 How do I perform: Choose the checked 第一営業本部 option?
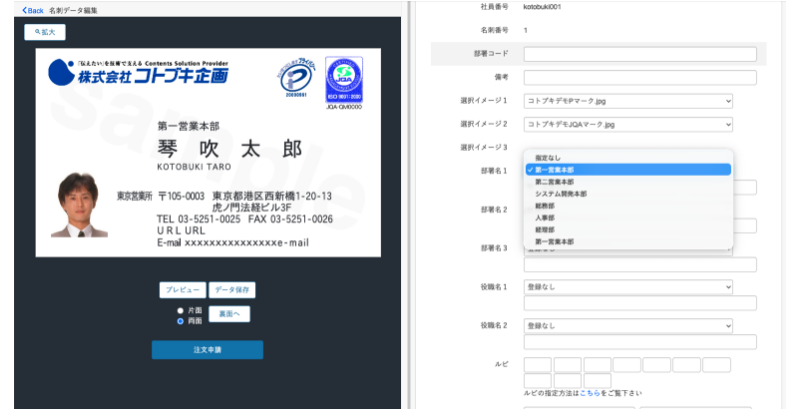pos(629,170)
